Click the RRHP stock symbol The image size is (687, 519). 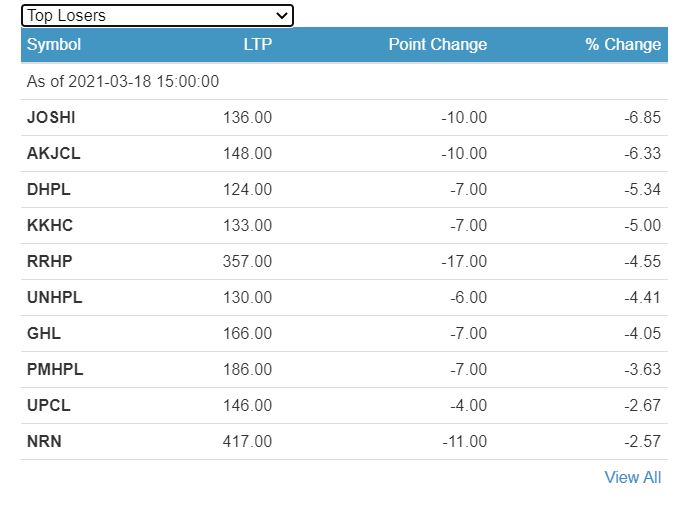click(x=50, y=261)
